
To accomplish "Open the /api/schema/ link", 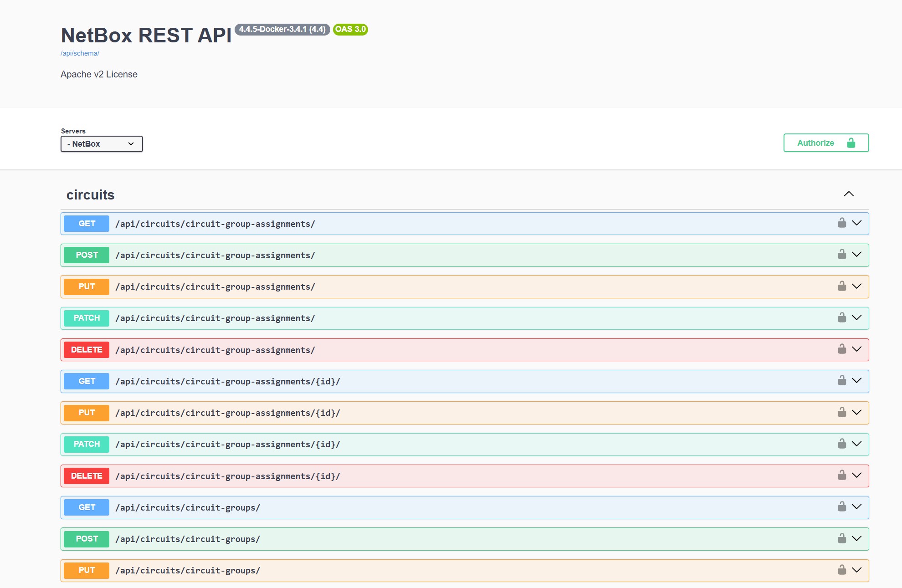I will click(79, 53).
